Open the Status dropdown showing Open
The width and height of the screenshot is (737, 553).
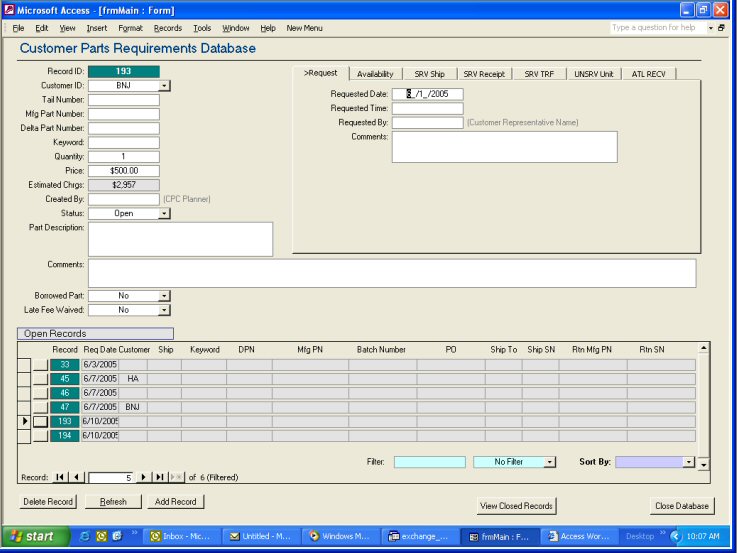coord(165,213)
